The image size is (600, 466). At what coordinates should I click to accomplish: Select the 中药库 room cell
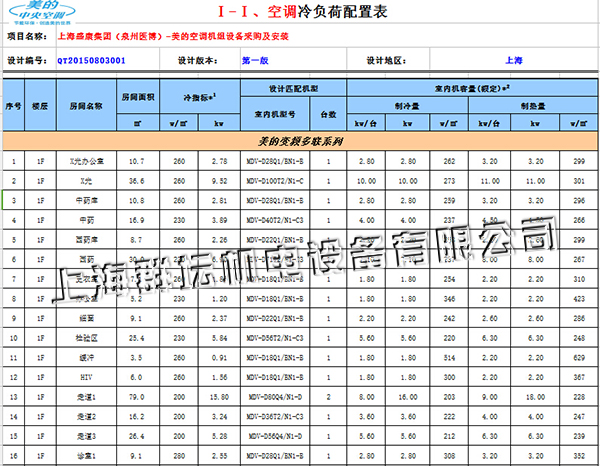[x=86, y=200]
